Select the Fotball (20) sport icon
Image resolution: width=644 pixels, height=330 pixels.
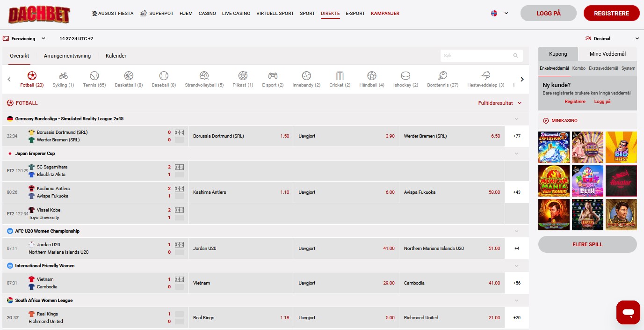coord(32,76)
